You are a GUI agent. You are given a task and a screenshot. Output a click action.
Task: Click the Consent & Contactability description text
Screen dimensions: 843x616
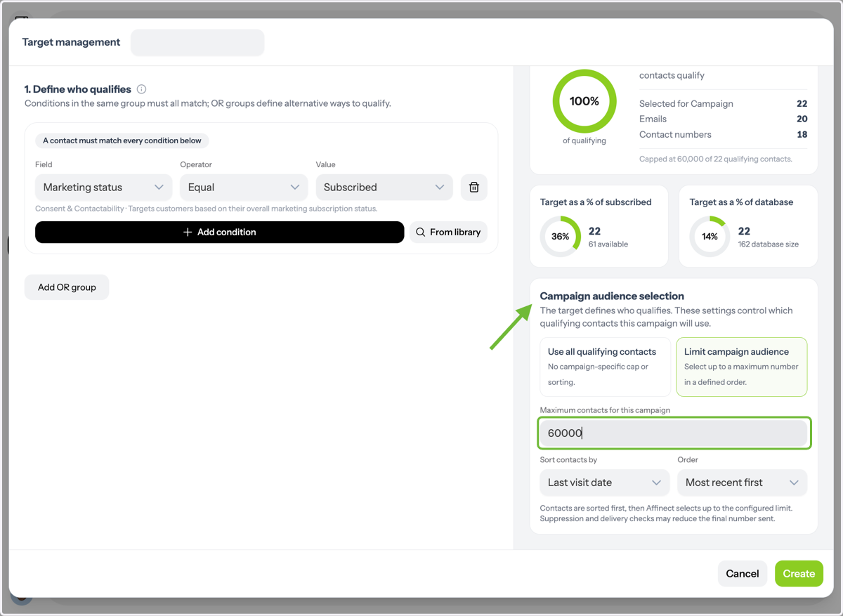coord(207,209)
